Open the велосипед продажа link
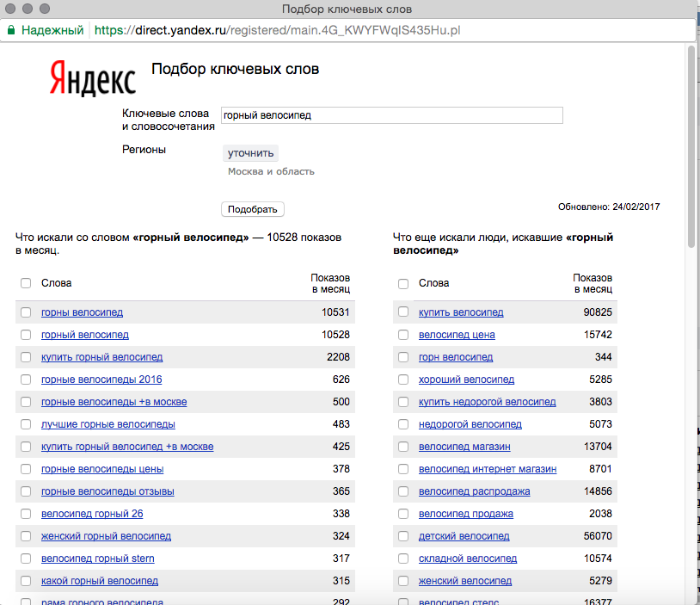This screenshot has width=700, height=605. click(x=465, y=514)
